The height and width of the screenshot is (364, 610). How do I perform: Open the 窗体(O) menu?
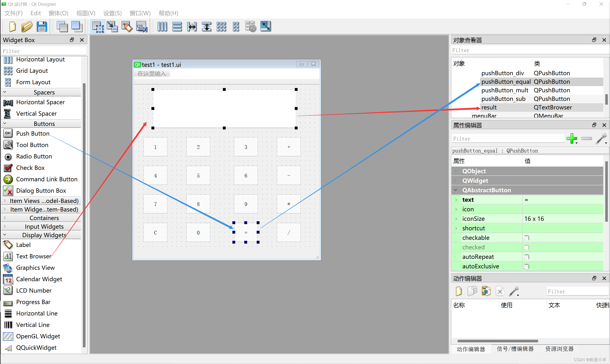point(58,13)
